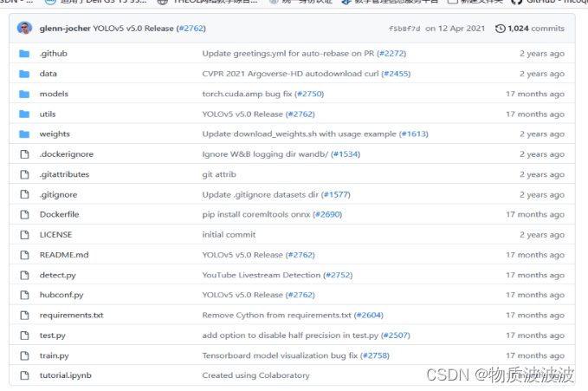Open the Dockerfile
The image size is (588, 391).
[x=59, y=214]
